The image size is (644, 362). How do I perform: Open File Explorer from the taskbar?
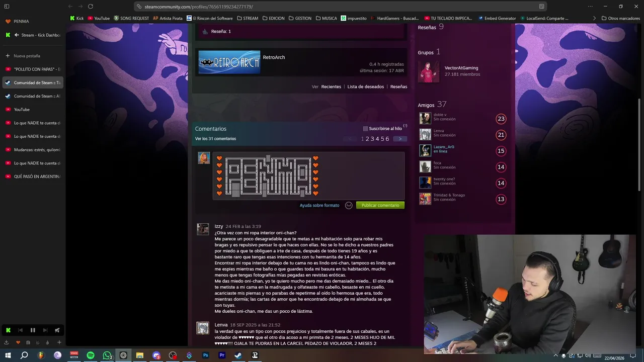pyautogui.click(x=139, y=355)
